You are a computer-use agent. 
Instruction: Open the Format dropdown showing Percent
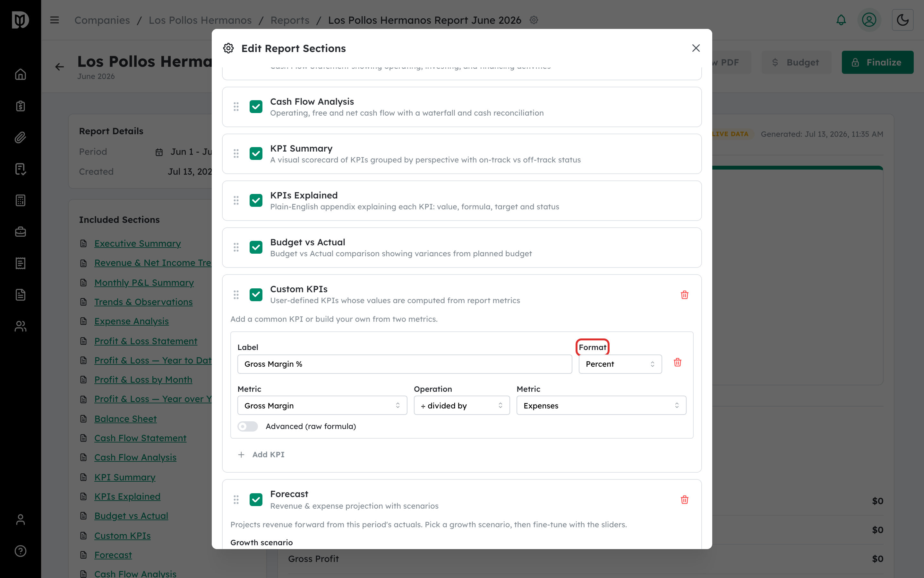(620, 364)
